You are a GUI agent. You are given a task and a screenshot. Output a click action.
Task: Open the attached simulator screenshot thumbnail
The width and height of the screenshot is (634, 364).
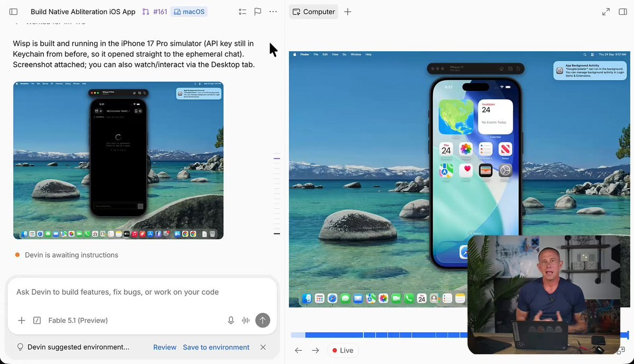(118, 160)
